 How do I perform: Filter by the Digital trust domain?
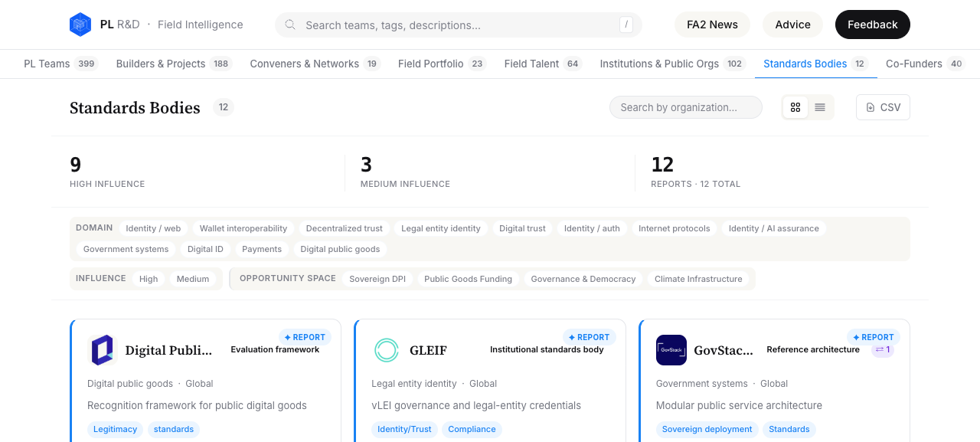(522, 228)
